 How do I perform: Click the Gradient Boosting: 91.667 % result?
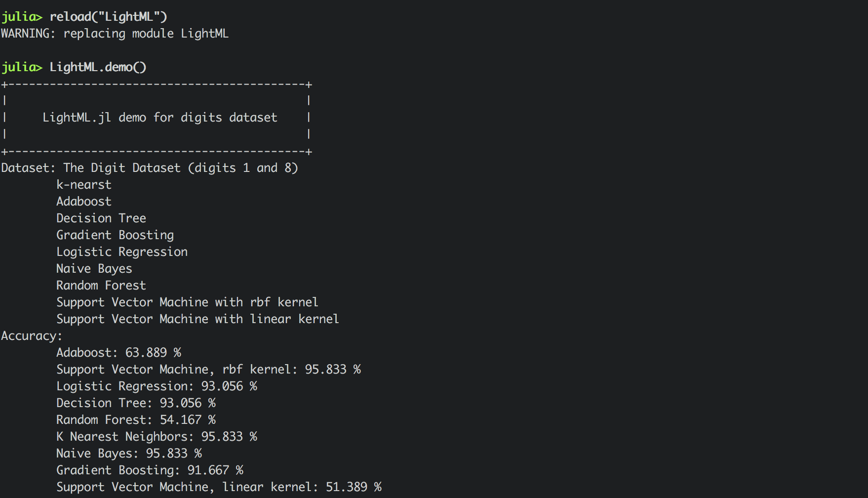point(150,470)
